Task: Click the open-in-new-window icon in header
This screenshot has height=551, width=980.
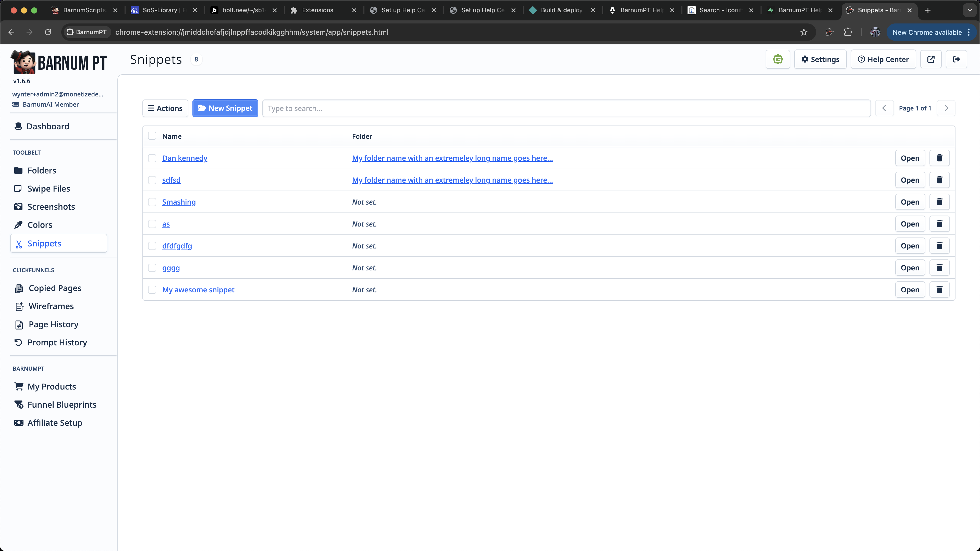Action: (930, 59)
